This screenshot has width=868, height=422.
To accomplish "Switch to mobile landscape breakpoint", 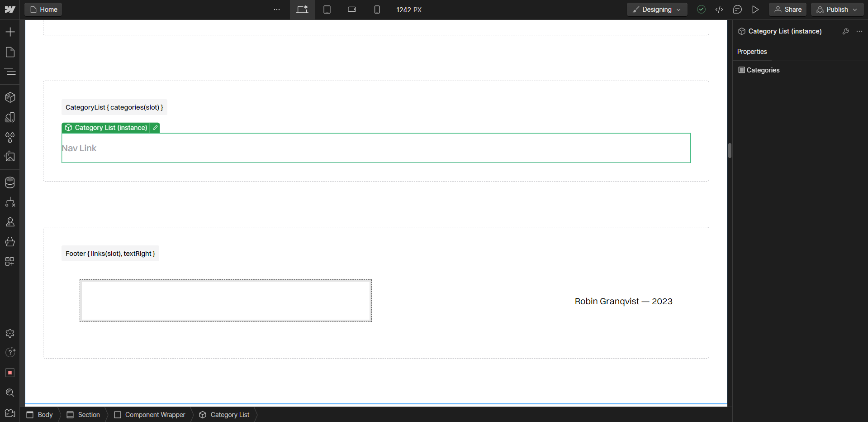I will pyautogui.click(x=351, y=9).
